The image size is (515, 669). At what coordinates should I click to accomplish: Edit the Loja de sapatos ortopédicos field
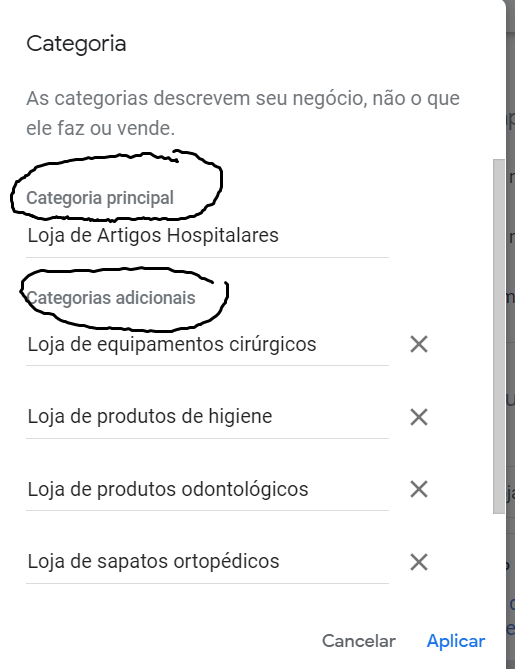pos(207,562)
